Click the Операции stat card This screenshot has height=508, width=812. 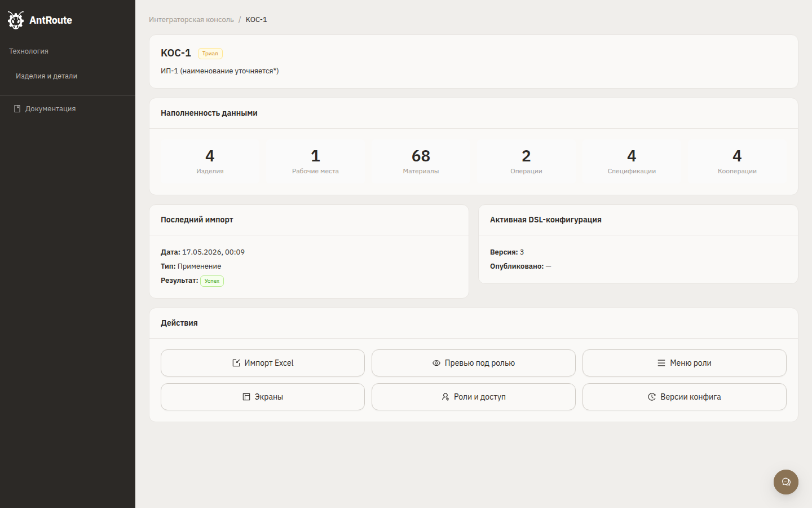526,161
